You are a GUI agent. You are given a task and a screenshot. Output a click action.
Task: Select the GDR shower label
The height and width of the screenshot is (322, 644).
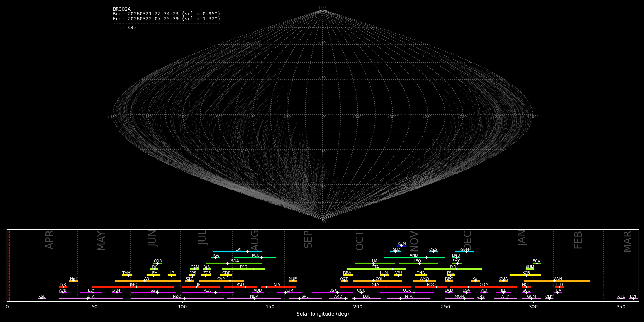(x=226, y=273)
